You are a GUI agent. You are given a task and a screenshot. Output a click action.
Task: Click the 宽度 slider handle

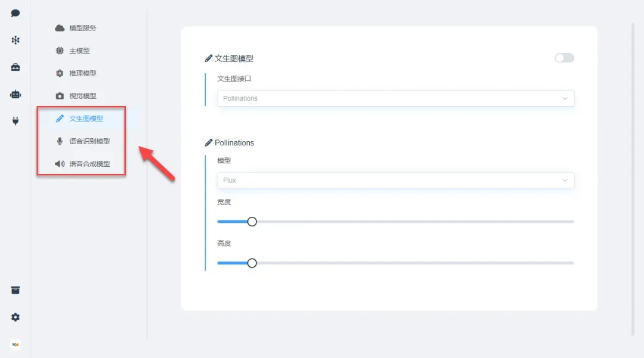(x=252, y=222)
